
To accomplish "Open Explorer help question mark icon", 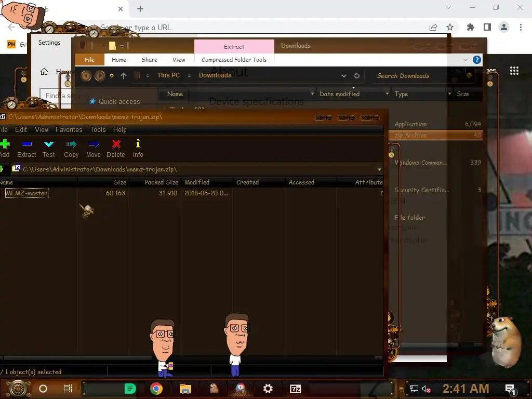I will point(477,60).
